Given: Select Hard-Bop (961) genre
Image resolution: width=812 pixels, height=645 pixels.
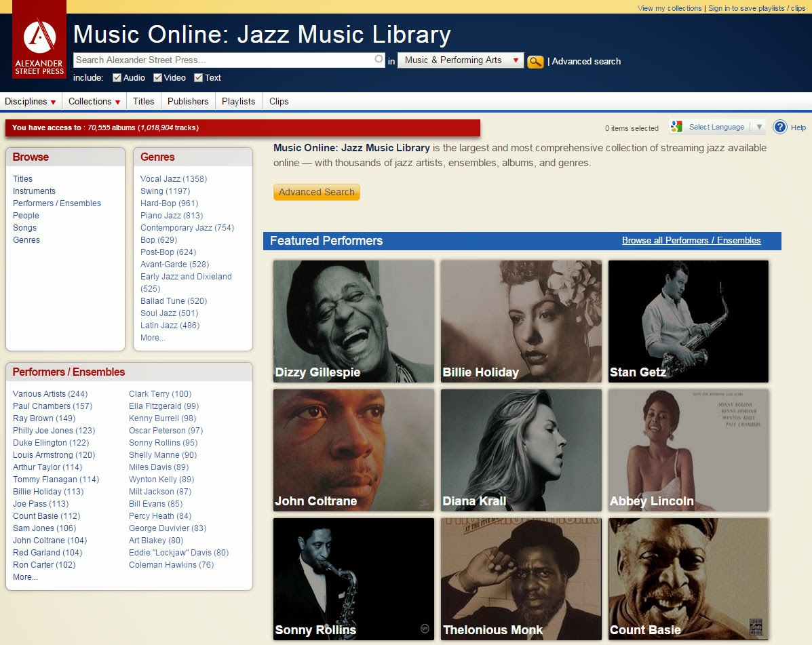Looking at the screenshot, I should tap(170, 203).
